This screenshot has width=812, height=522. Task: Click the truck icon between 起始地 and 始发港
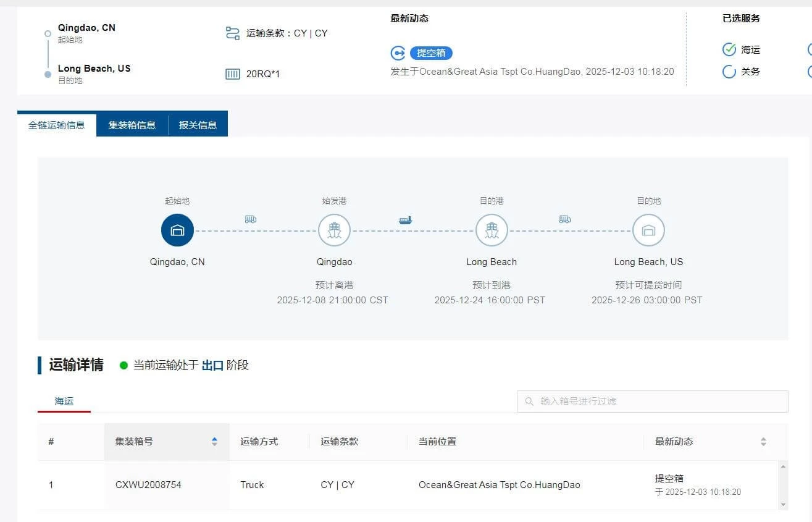[x=249, y=219]
